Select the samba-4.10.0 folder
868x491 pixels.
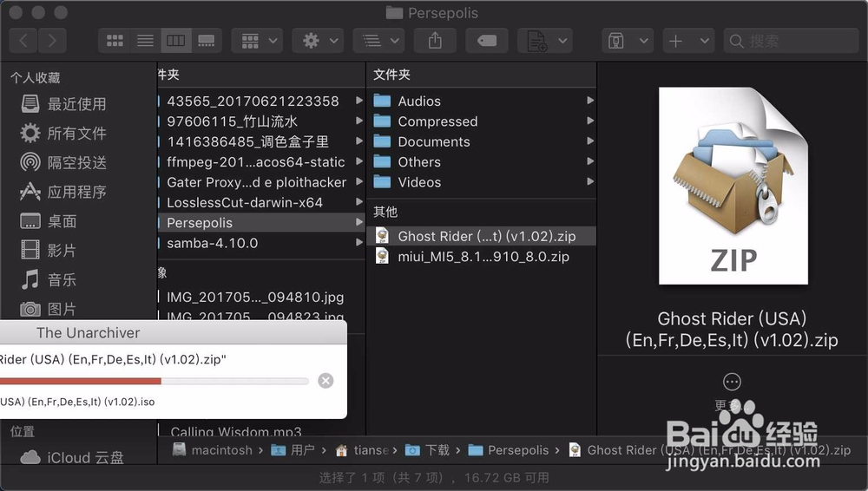coord(260,243)
